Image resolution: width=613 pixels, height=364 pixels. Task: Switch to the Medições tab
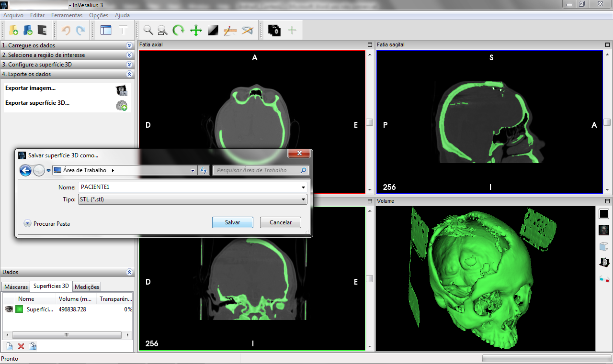coord(87,287)
